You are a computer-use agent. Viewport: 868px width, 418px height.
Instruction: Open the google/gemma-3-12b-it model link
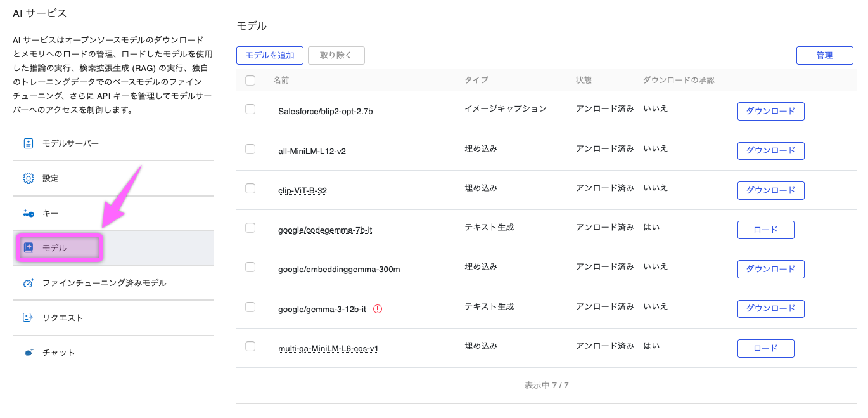click(x=322, y=309)
